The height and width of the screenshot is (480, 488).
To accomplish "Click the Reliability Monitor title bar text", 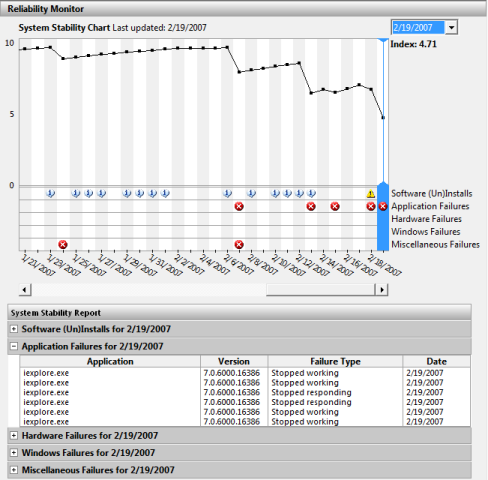I will click(x=46, y=9).
